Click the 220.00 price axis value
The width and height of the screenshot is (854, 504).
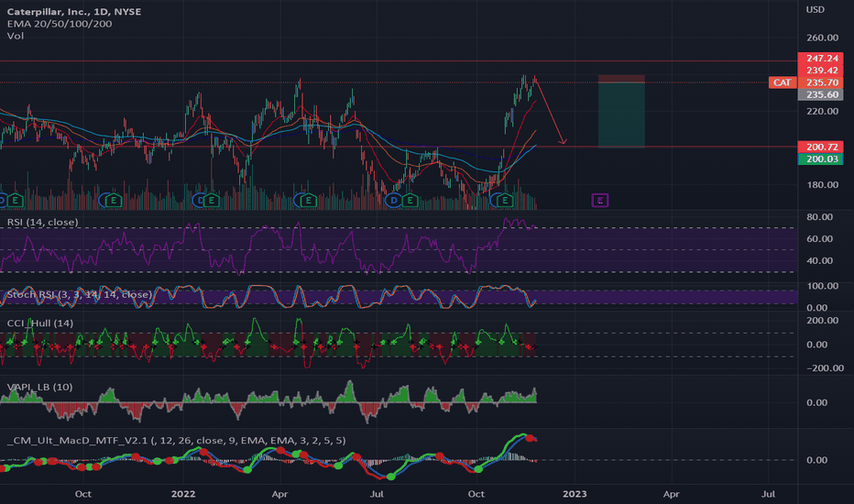click(823, 111)
